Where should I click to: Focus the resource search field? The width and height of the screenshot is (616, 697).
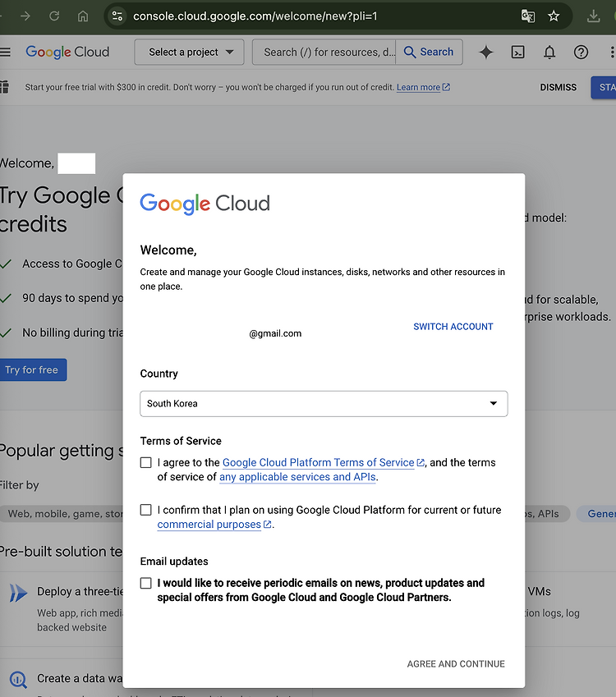324,52
